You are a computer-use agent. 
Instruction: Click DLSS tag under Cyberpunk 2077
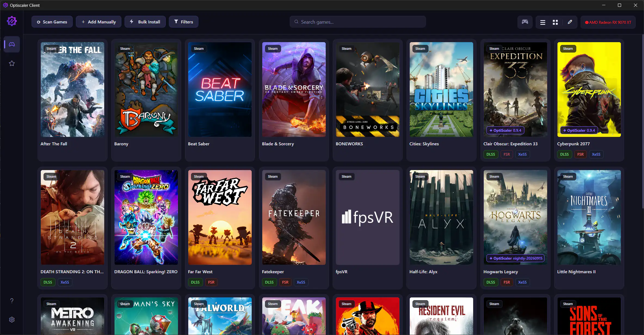(565, 154)
